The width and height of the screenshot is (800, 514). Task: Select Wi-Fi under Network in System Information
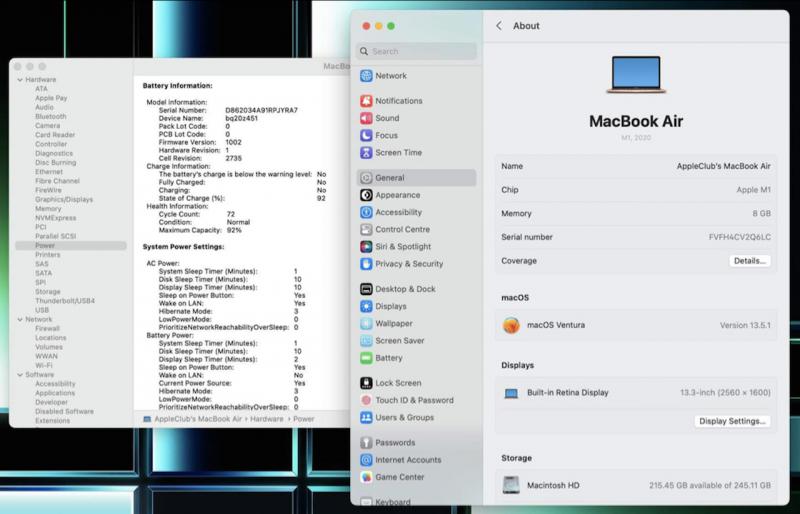pyautogui.click(x=43, y=365)
